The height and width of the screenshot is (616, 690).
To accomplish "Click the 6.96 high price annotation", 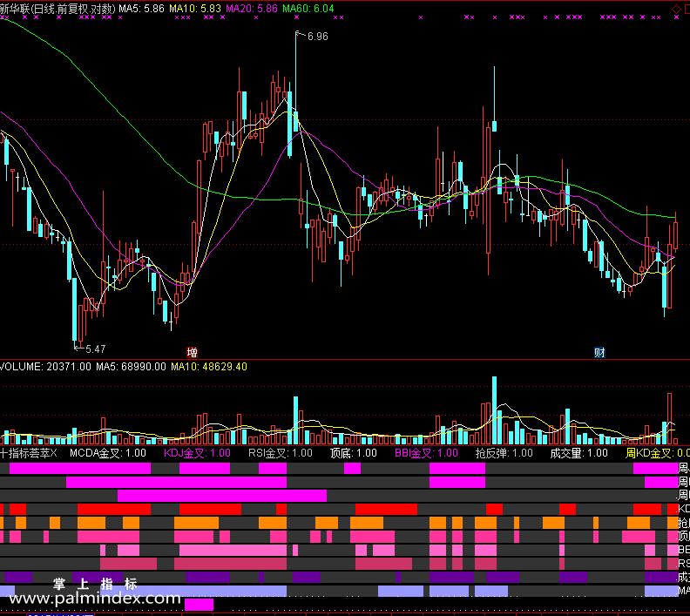I will pyautogui.click(x=318, y=37).
